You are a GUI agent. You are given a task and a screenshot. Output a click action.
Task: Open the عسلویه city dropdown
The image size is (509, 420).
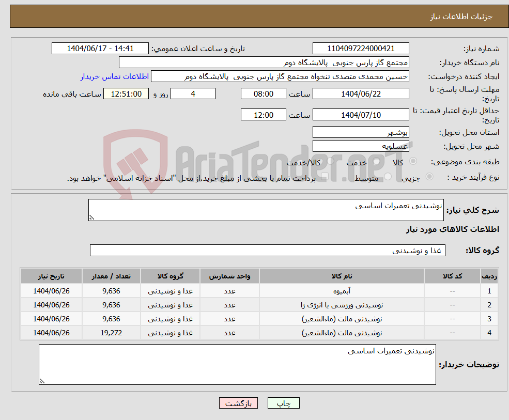pyautogui.click(x=360, y=145)
